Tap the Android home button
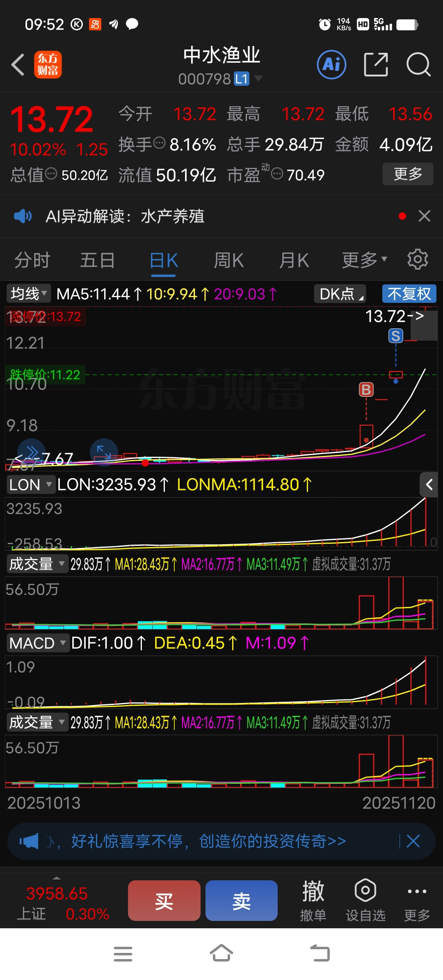The image size is (443, 980). pyautogui.click(x=221, y=953)
